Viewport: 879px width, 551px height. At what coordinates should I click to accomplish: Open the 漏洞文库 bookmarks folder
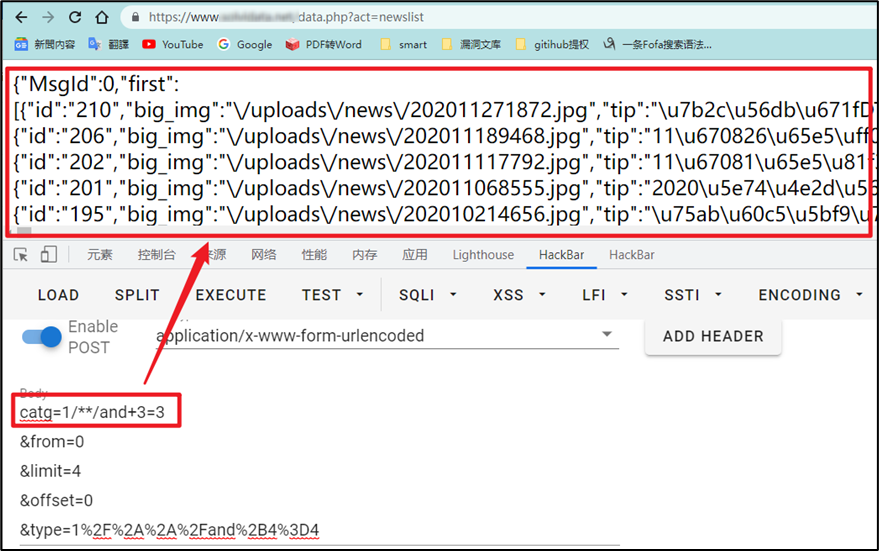tap(471, 44)
